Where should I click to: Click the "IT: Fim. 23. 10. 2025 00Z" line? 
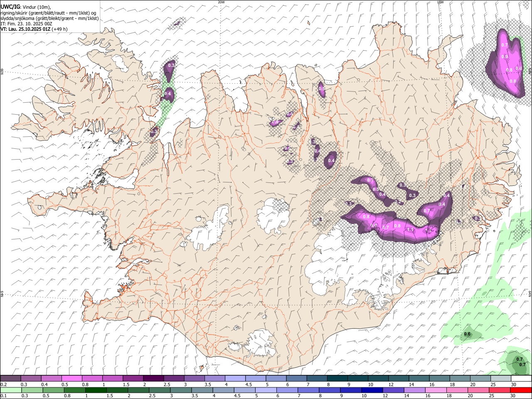pyautogui.click(x=26, y=24)
